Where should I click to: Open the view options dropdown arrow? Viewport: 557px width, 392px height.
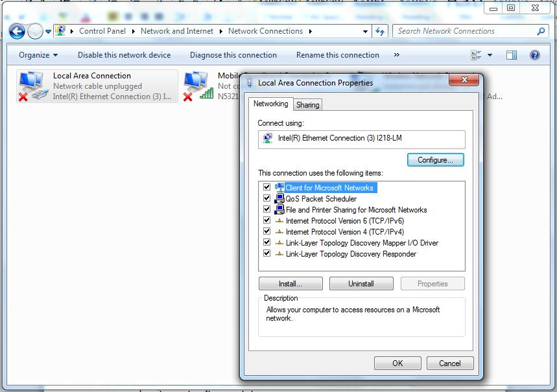click(490, 55)
